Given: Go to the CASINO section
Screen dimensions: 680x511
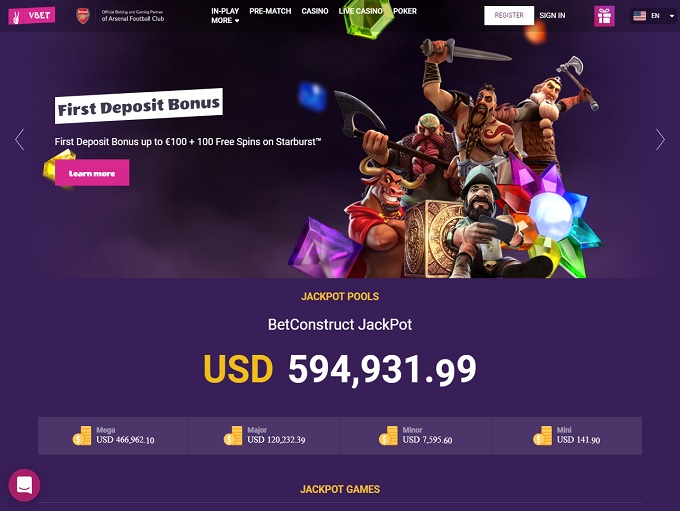Looking at the screenshot, I should coord(315,11).
